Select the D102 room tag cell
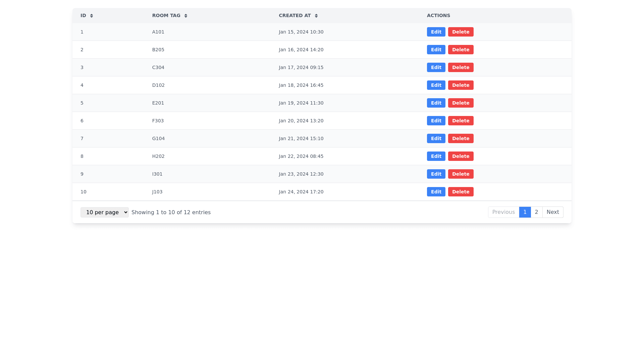This screenshot has height=362, width=644. click(x=158, y=85)
